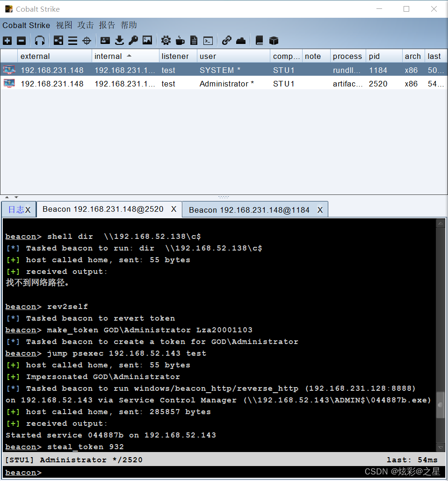Screen dimensions: 448x481
Task: Open the 攻击 menu
Action: click(x=86, y=25)
